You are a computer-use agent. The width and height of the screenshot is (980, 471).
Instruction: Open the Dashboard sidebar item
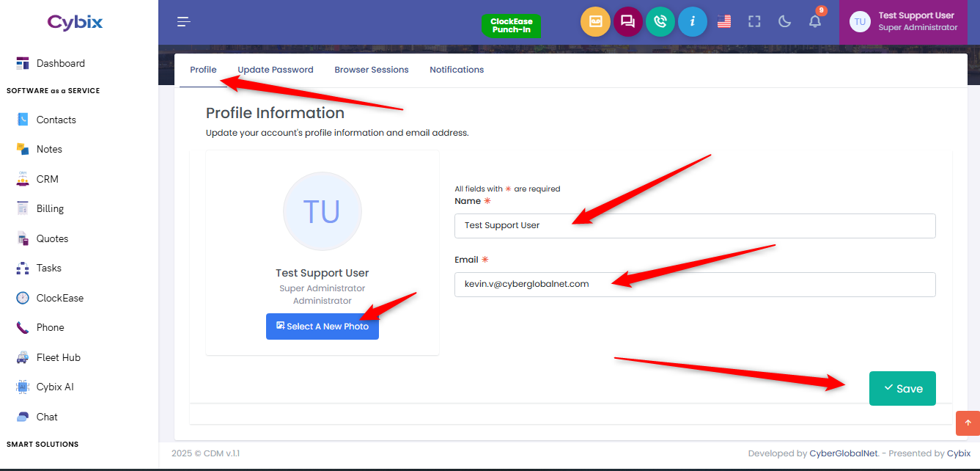51,63
